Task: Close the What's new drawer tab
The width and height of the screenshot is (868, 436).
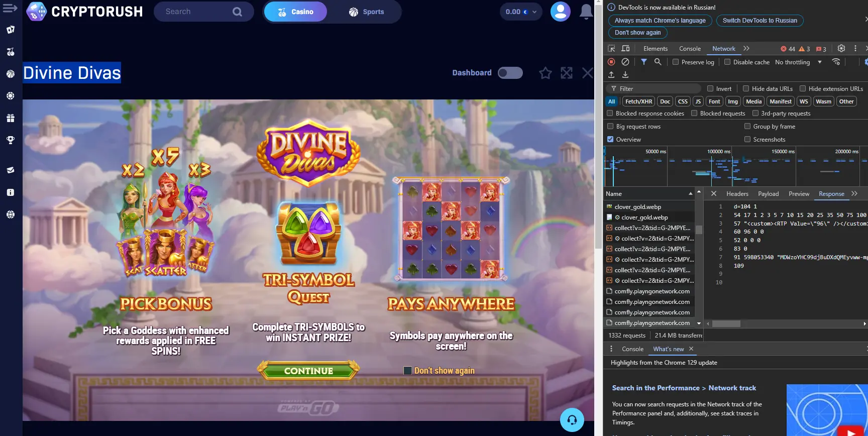Action: click(691, 349)
